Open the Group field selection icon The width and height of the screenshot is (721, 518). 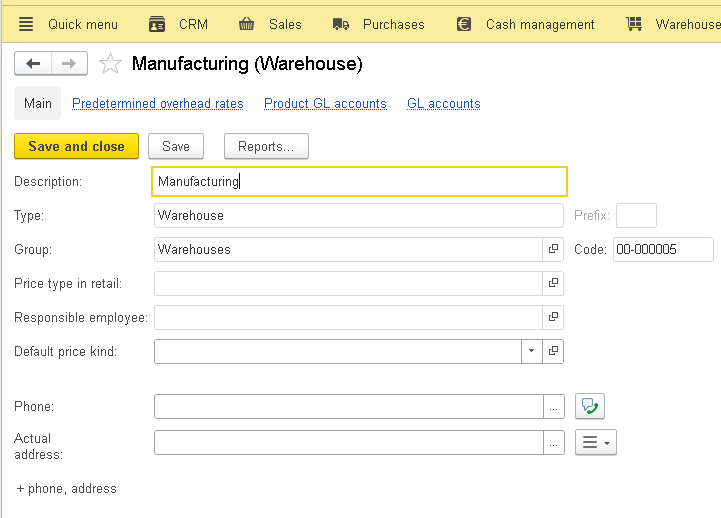click(553, 249)
